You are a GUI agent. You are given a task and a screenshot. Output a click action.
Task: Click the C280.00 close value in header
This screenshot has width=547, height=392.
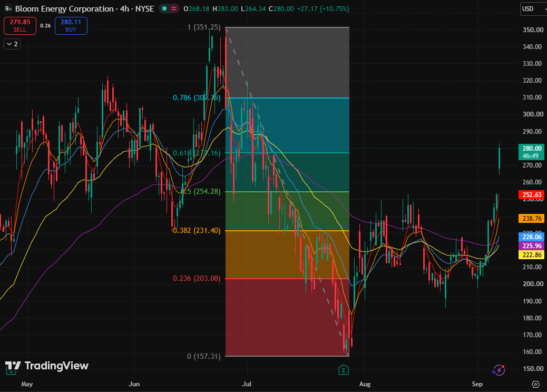coord(281,9)
